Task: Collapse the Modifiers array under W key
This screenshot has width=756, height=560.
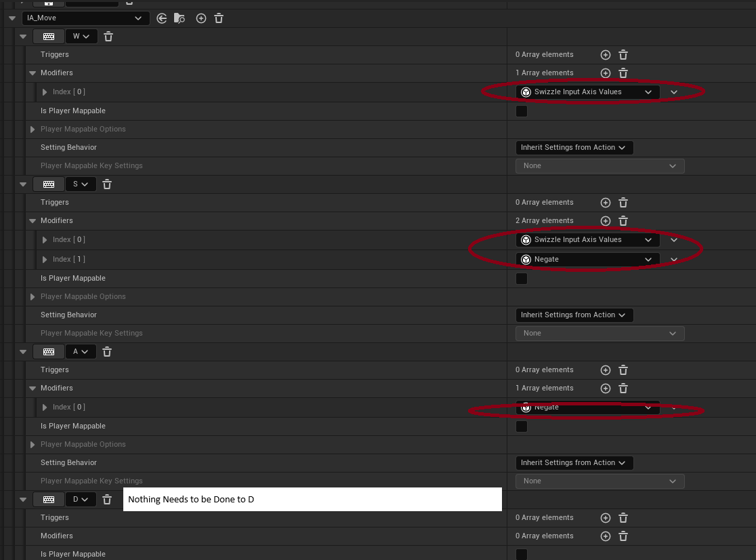Action: pos(33,73)
